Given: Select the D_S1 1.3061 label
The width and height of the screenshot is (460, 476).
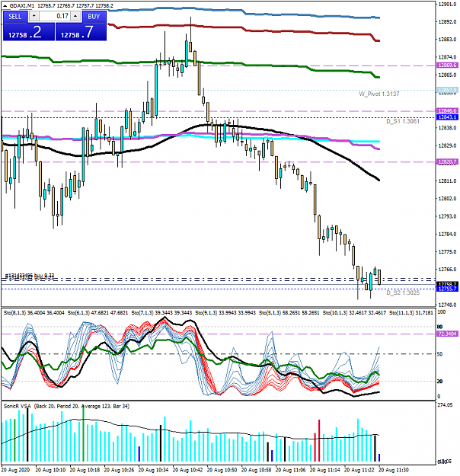Looking at the screenshot, I should pos(403,121).
